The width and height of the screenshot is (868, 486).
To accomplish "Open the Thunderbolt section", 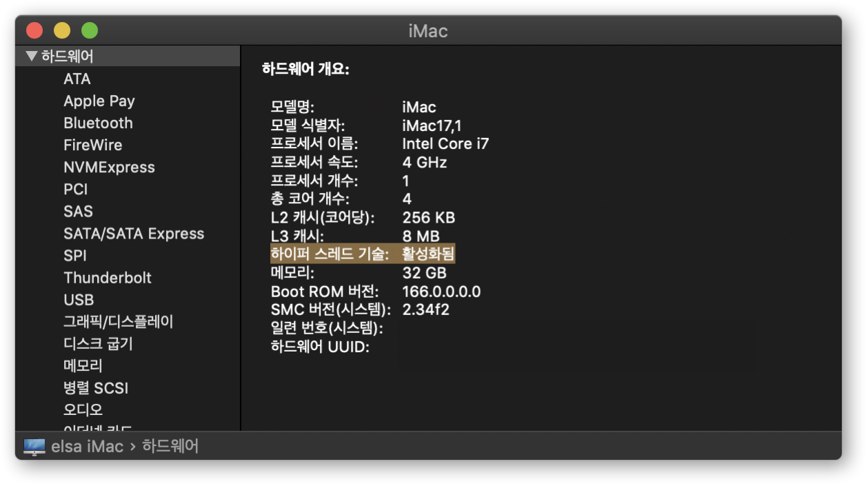I will [108, 277].
